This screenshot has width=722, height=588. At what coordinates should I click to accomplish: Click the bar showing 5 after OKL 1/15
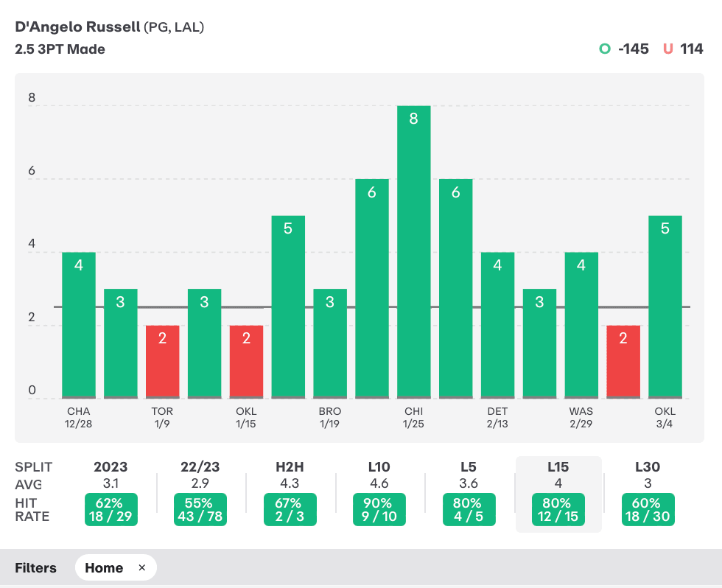pyautogui.click(x=288, y=307)
